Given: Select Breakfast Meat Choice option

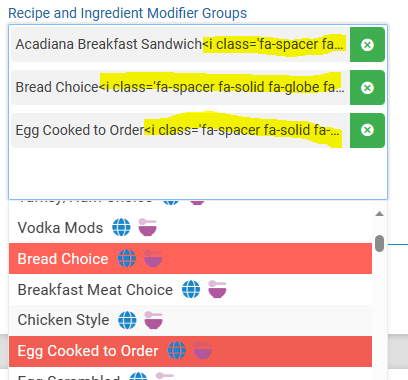Looking at the screenshot, I should (190, 289).
